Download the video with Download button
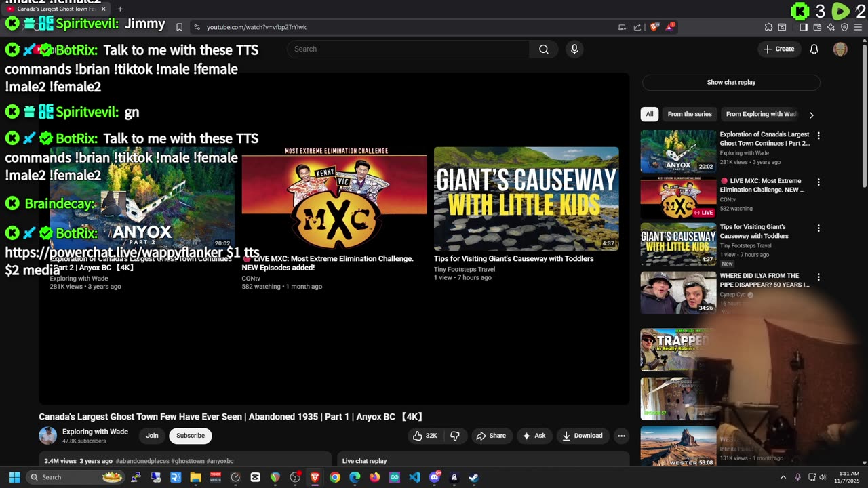Viewport: 868px width, 488px height. pyautogui.click(x=583, y=436)
